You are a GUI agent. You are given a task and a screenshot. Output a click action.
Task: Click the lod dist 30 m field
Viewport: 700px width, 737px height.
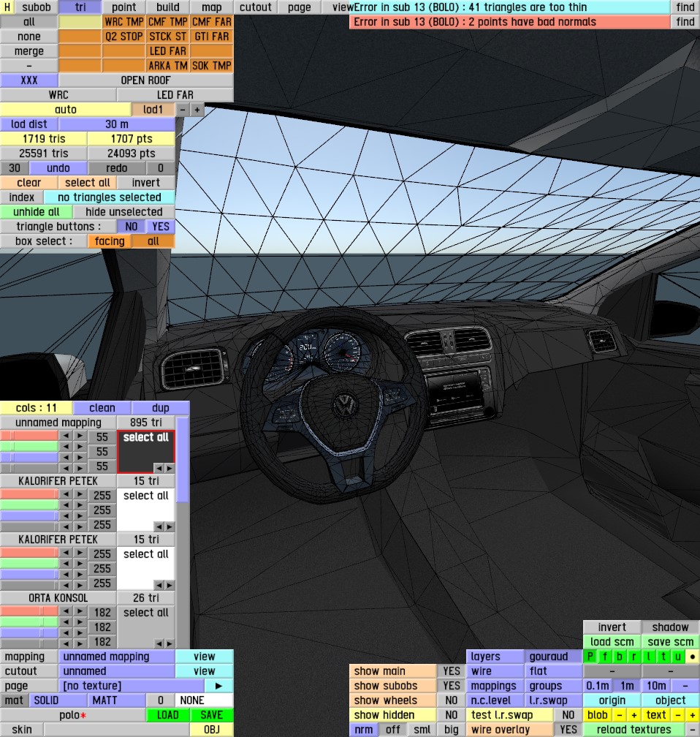tap(116, 124)
